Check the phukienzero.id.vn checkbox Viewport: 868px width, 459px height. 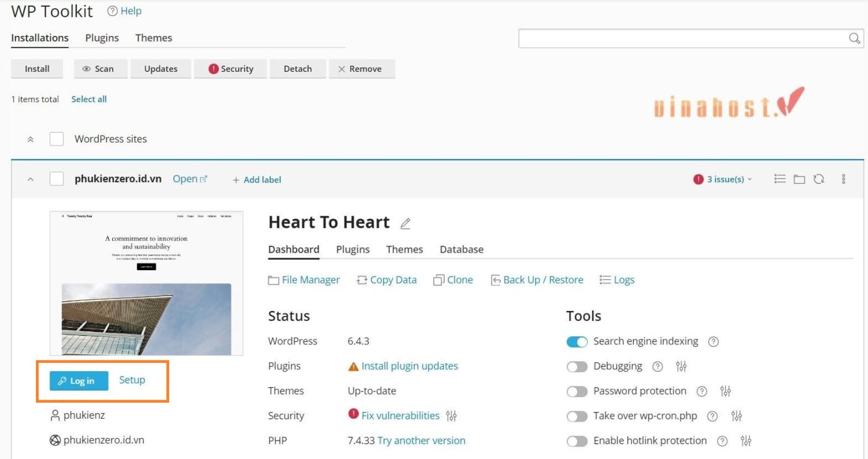coord(56,178)
